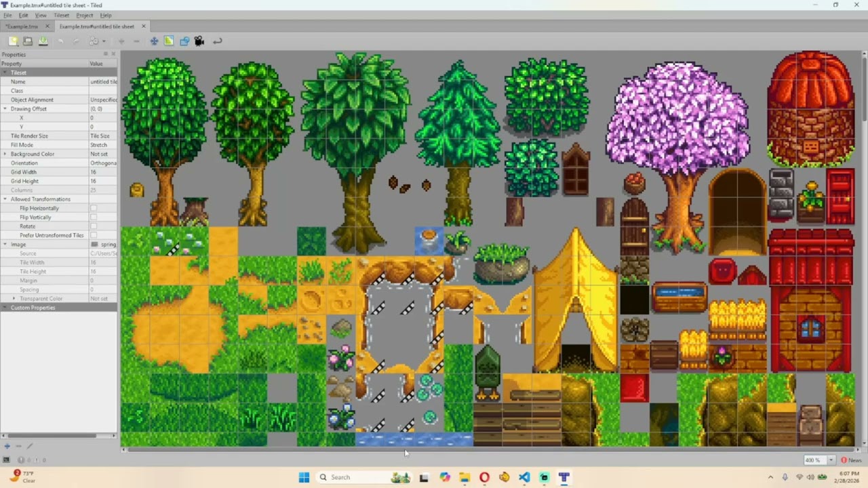Click the Tile Collision Editor icon
Viewport: 868px width, 488px height.
point(184,41)
